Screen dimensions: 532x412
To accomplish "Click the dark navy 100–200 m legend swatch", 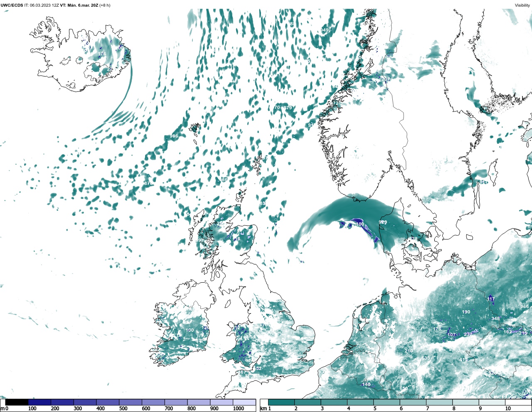I will pos(39,402).
